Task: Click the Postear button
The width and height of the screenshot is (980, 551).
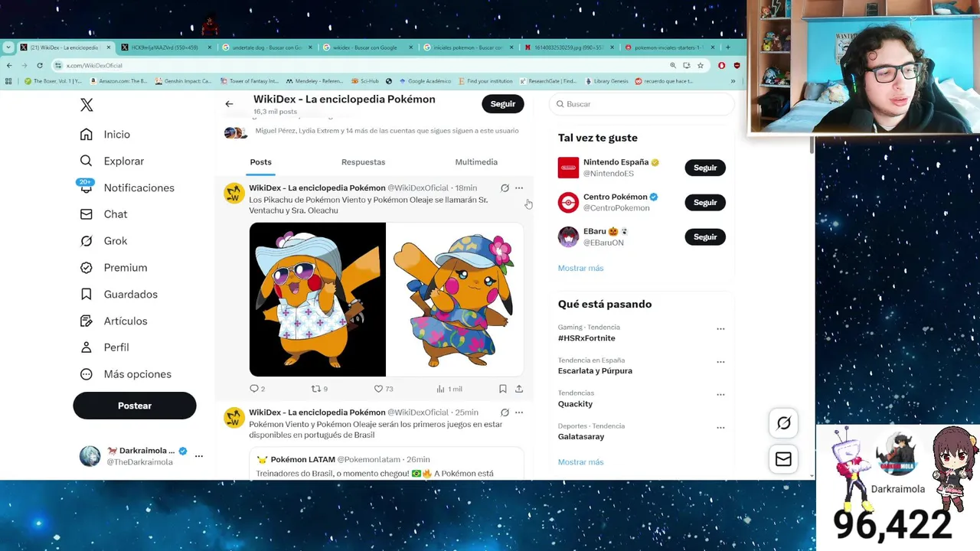Action: pos(135,406)
